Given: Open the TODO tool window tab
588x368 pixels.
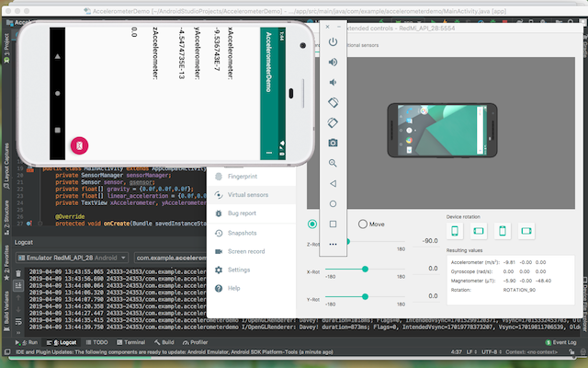Looking at the screenshot, I should pos(96,342).
